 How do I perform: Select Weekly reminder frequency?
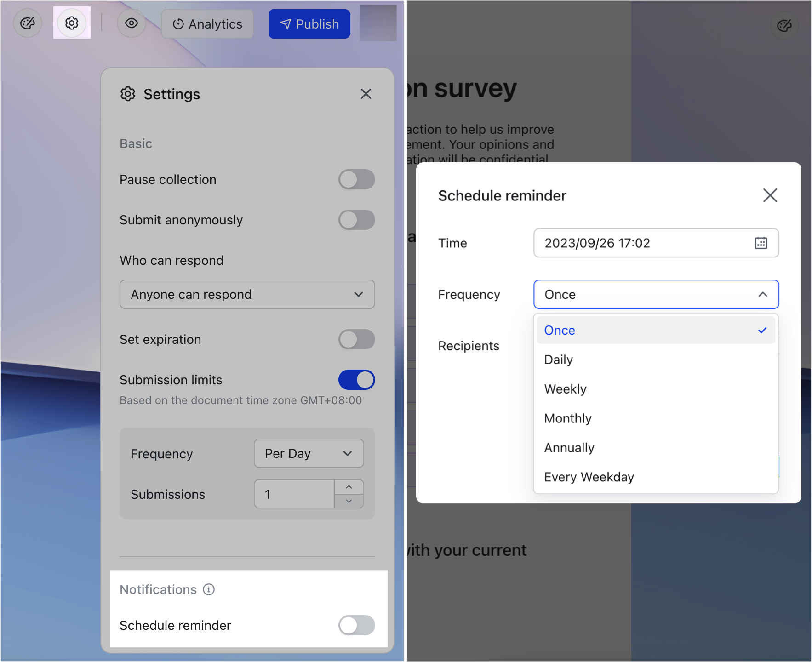[565, 389]
